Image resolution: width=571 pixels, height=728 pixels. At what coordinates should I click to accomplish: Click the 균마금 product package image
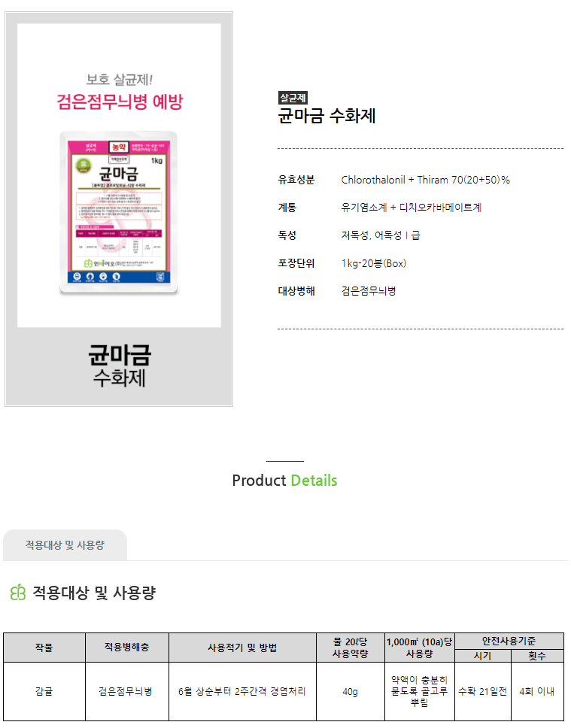(118, 213)
